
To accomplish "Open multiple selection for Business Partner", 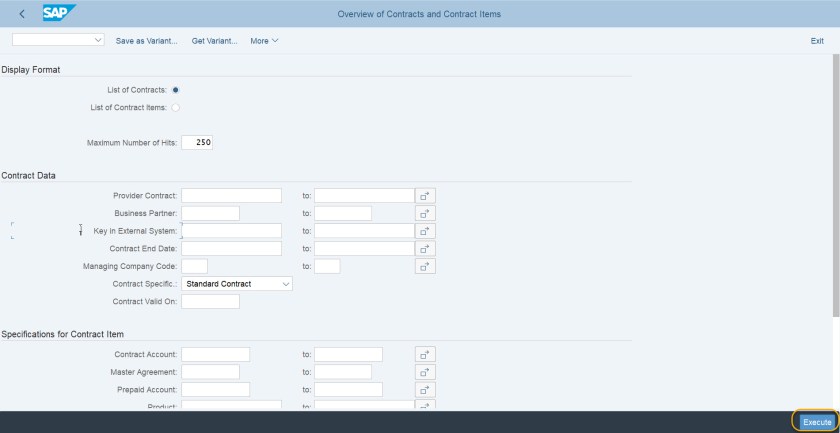I will click(x=426, y=213).
